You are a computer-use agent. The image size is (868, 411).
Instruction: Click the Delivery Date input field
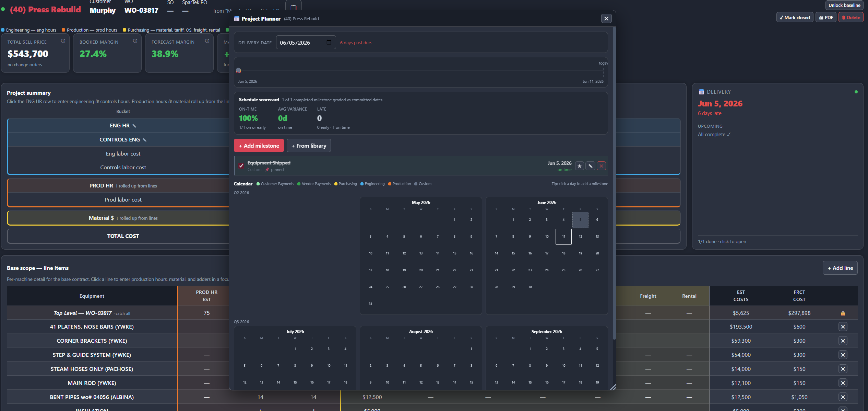point(306,43)
